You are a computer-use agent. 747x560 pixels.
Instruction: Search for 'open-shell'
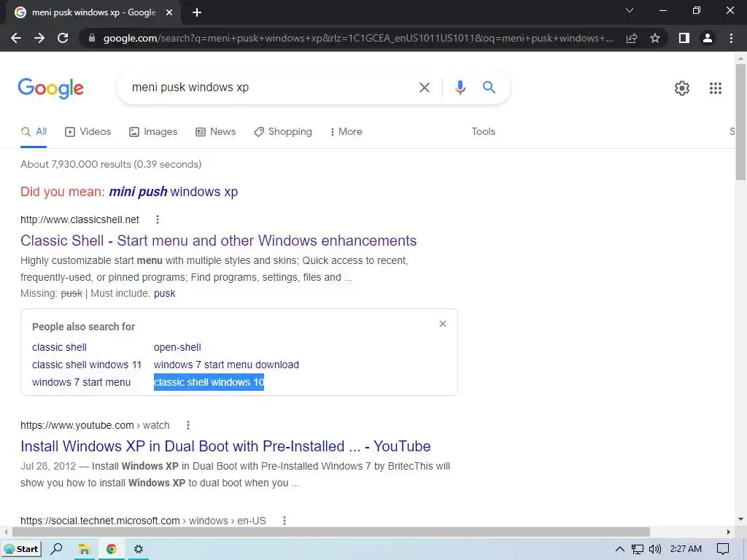177,348
